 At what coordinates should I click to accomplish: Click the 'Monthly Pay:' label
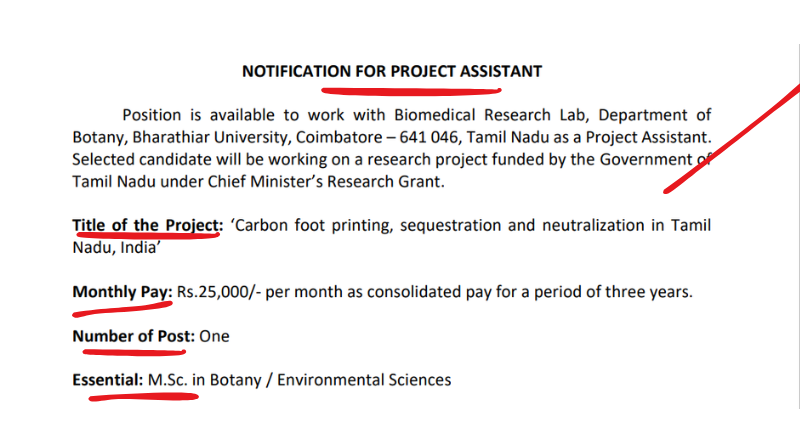click(x=122, y=293)
